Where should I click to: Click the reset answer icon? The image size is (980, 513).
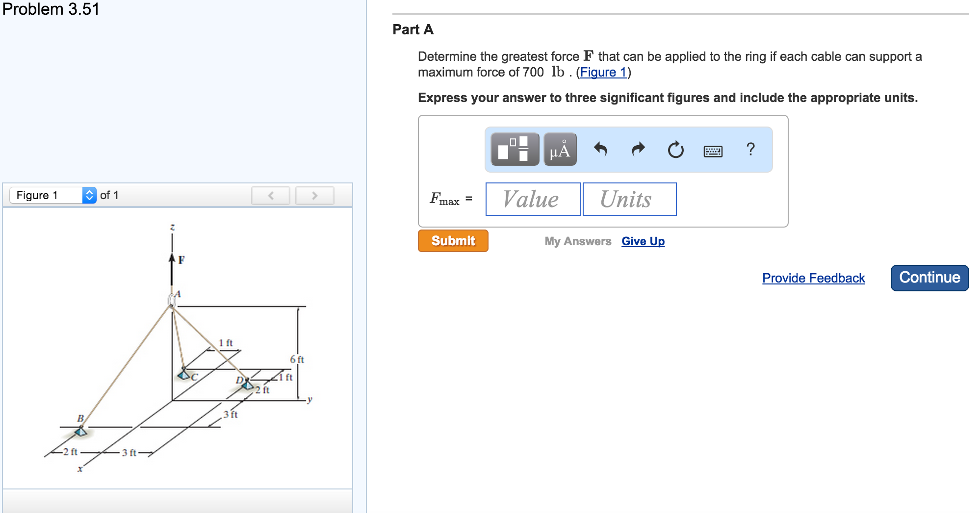675,149
